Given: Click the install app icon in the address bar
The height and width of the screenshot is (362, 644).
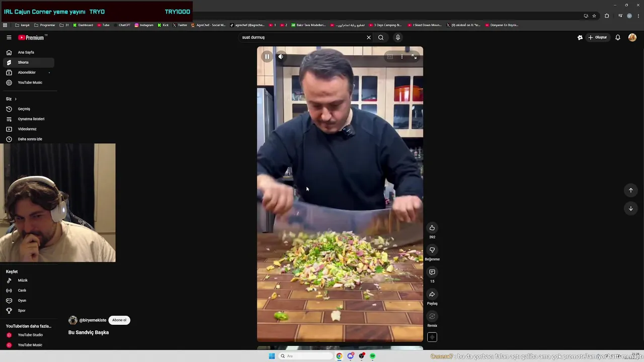Looking at the screenshot, I should point(586,16).
